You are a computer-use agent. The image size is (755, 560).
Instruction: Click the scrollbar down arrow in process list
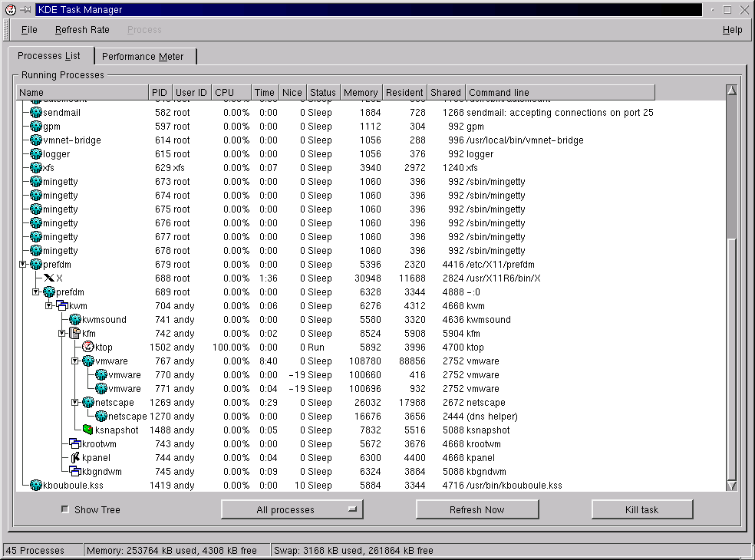pyautogui.click(x=730, y=485)
